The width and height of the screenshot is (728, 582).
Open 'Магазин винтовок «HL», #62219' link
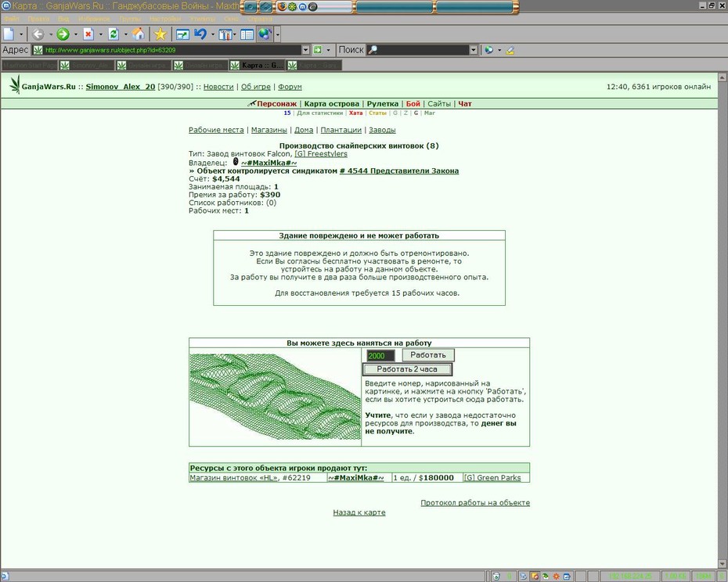250,478
